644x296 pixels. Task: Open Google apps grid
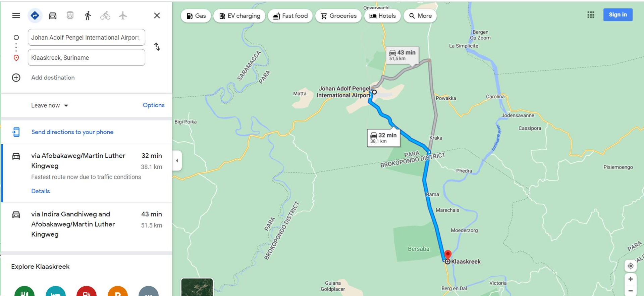(591, 15)
